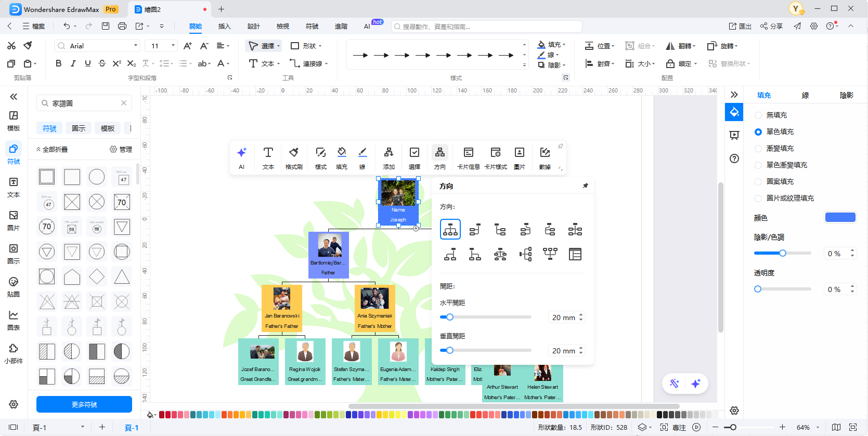Image resolution: width=868 pixels, height=436 pixels.
Task: Switch to the 陰影 shadow tab
Action: (846, 95)
